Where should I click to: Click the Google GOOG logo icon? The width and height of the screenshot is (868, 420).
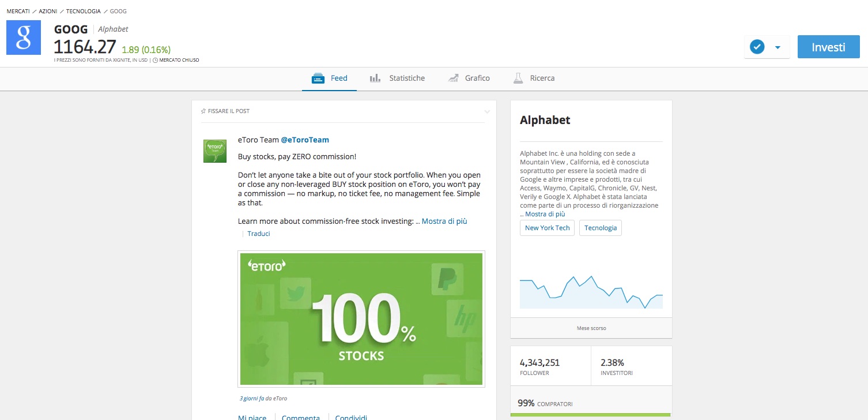tap(24, 37)
